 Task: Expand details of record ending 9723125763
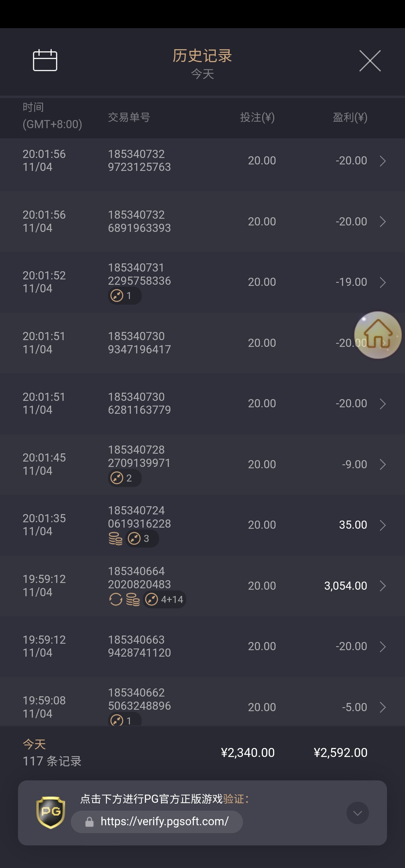pos(382,161)
